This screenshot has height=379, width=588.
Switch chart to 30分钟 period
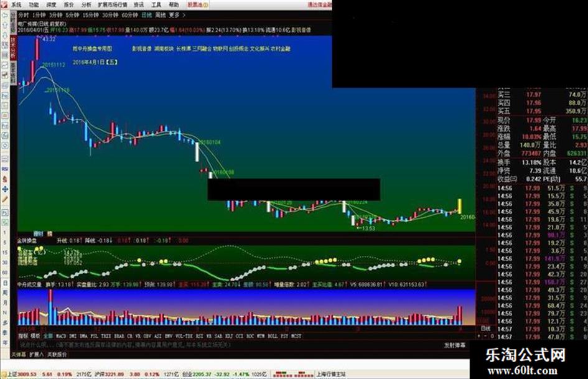coord(110,15)
